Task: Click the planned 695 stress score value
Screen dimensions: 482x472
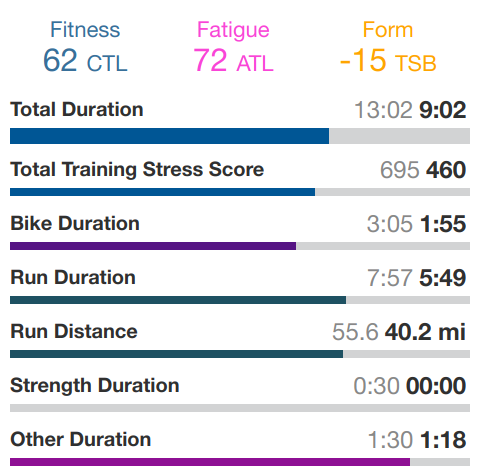Action: pos(399,170)
